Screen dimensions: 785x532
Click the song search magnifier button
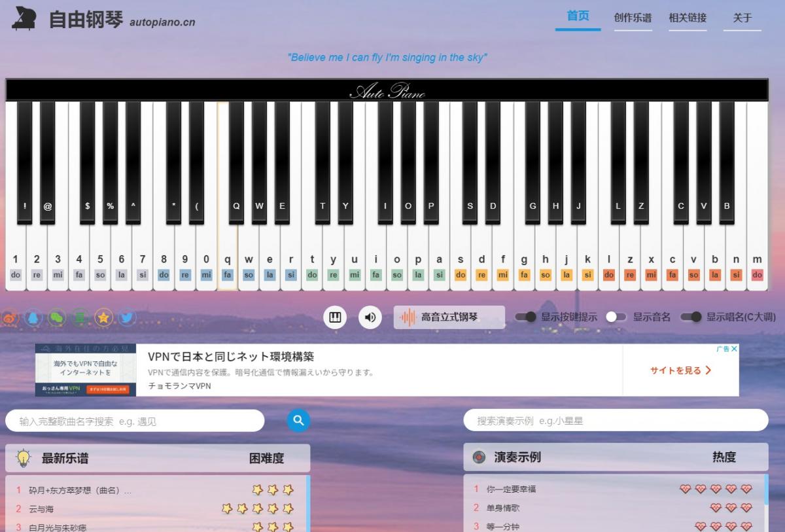[298, 421]
